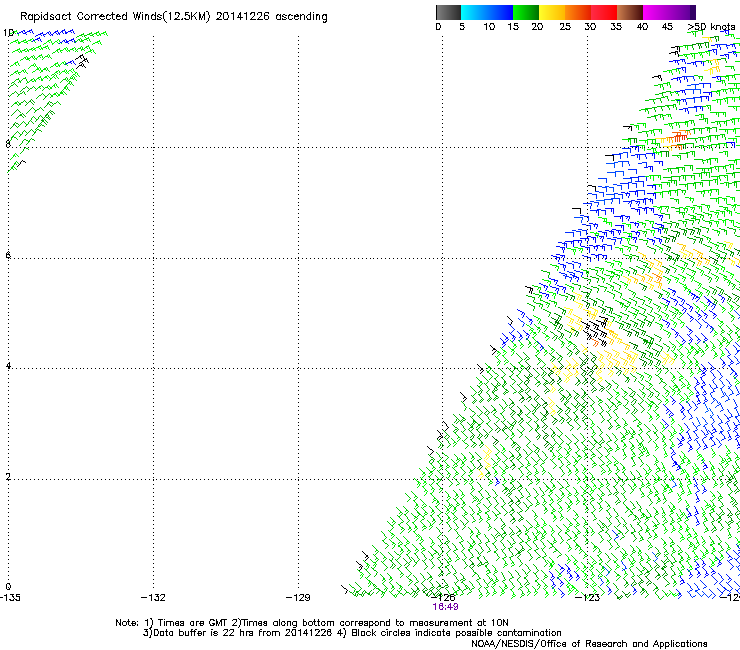The image size is (740, 650).
Task: Click the brown 35-40 knots legend segment
Action: [630, 12]
